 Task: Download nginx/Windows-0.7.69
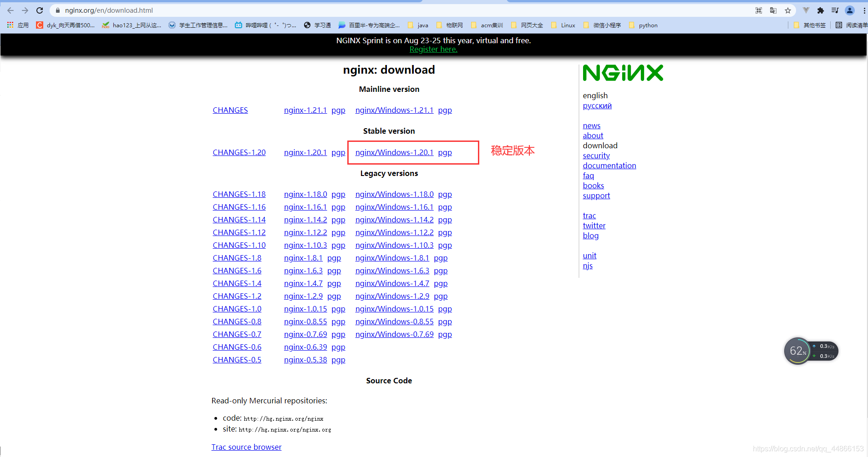click(x=394, y=334)
